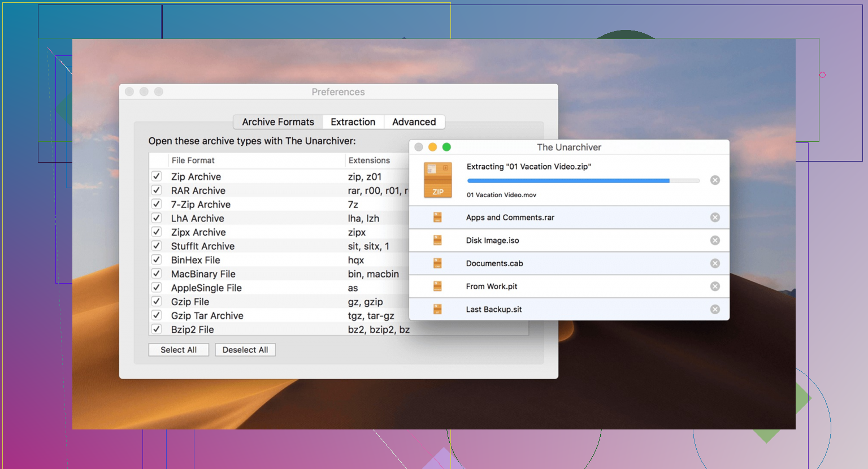Remove Disk Image.iso from queue
Viewport: 868px width, 469px height.
tap(715, 241)
